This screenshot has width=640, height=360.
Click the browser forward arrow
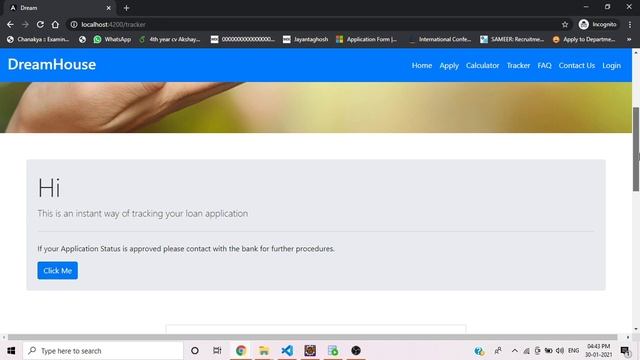(25, 24)
